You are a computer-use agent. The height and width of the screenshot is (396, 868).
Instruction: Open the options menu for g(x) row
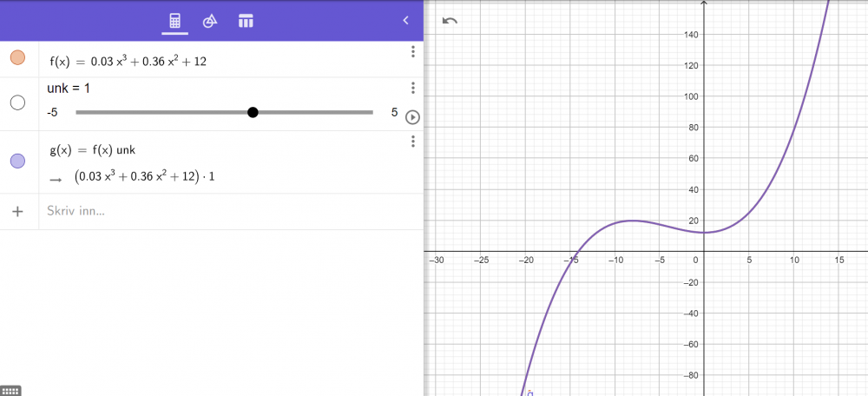[x=413, y=142]
